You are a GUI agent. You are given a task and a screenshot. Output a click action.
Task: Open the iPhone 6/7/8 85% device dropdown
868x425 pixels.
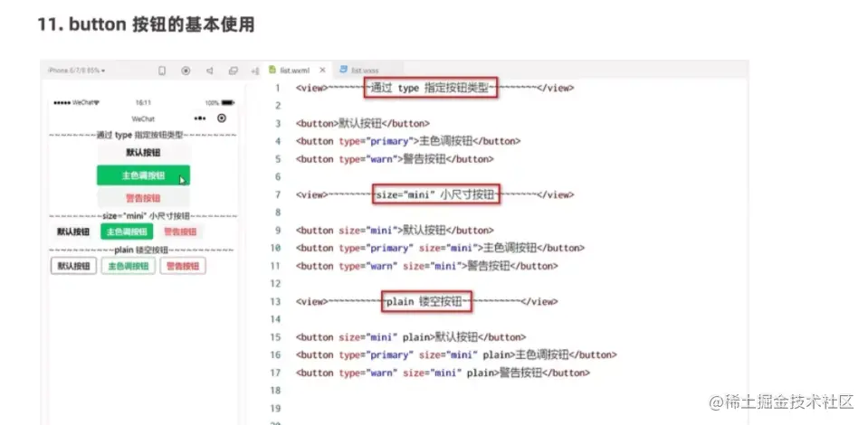pos(76,71)
